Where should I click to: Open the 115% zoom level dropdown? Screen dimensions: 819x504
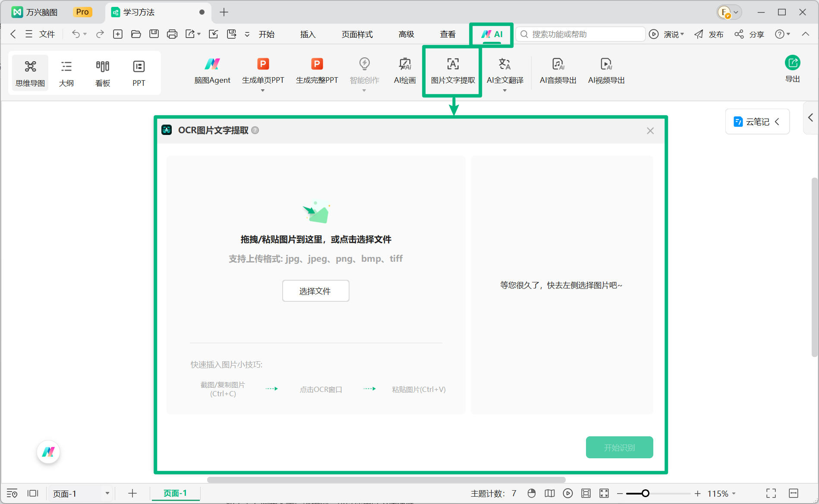721,494
